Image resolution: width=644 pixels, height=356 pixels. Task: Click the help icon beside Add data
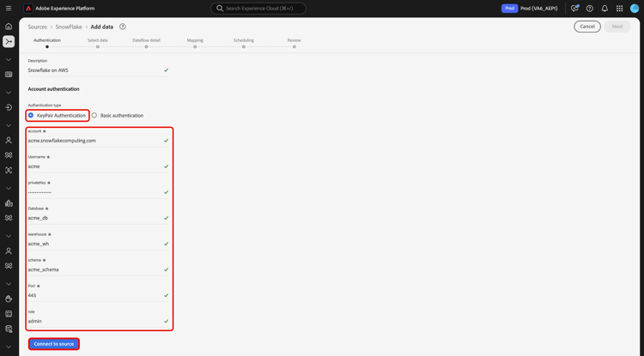[x=123, y=27]
